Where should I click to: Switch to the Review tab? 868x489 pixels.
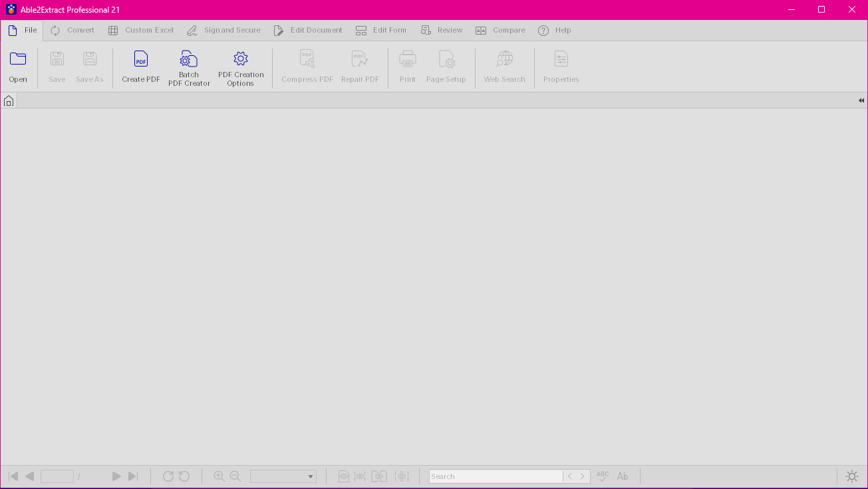tap(442, 31)
